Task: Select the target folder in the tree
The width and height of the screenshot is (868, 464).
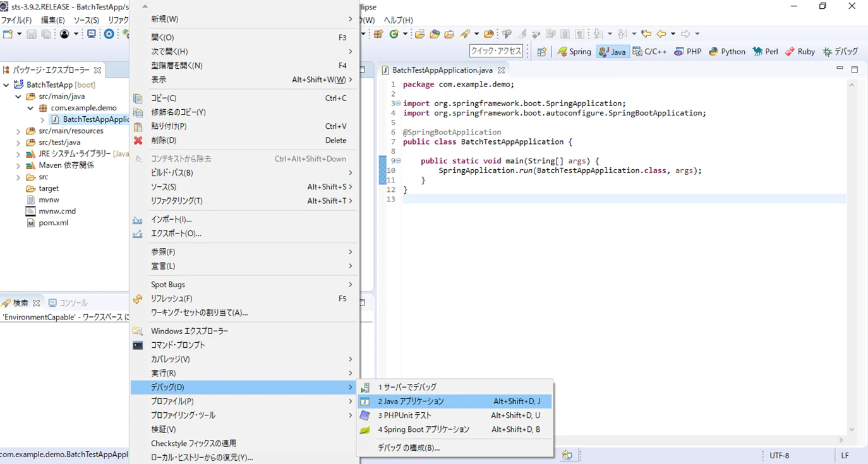Action: [x=49, y=189]
